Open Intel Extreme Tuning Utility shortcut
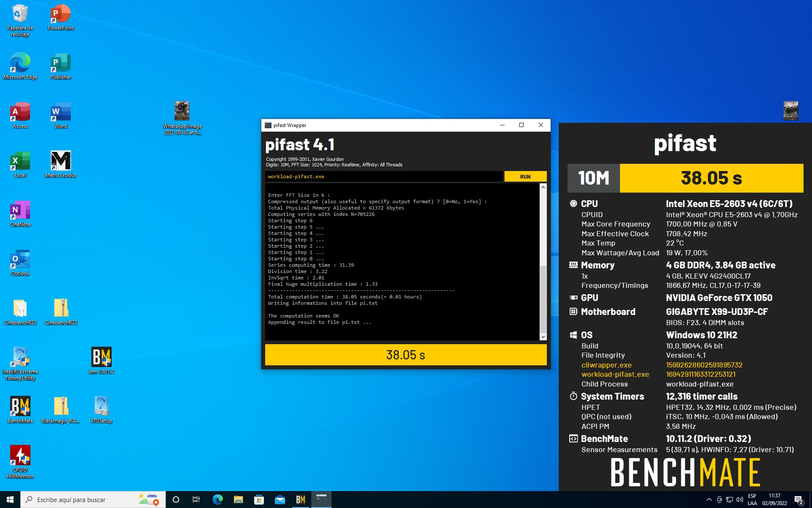Screen dimensions: 812x508 point(20,363)
